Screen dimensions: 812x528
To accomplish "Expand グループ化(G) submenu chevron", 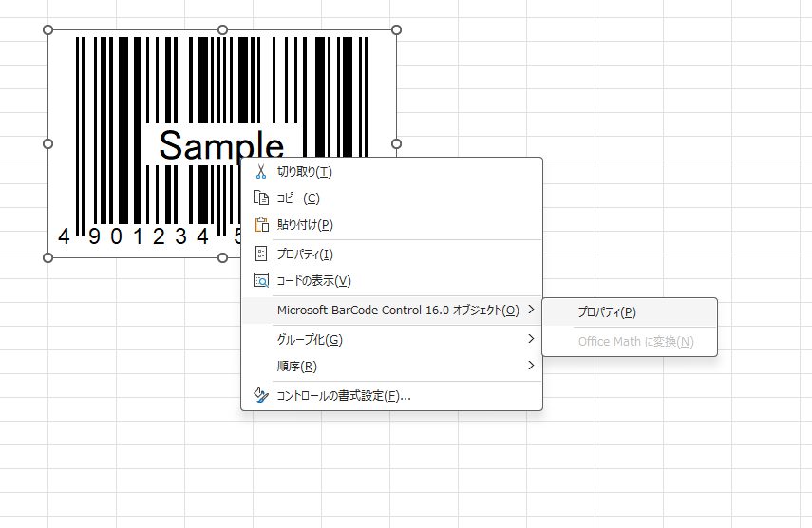I will click(531, 338).
